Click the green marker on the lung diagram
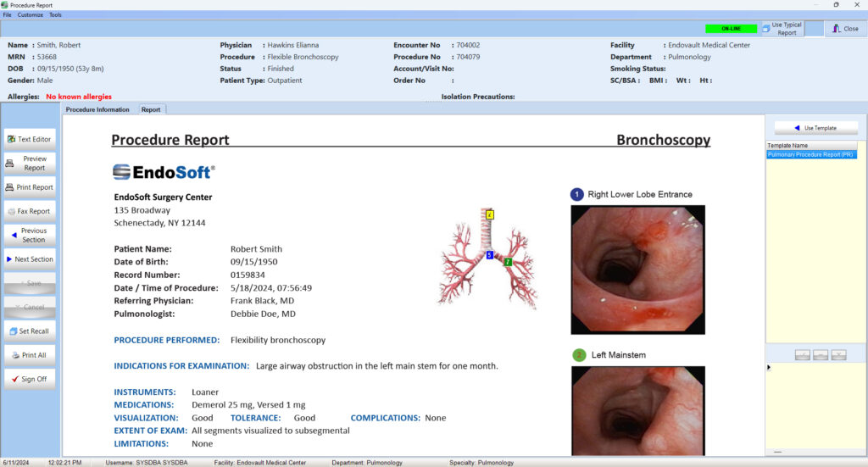 508,262
